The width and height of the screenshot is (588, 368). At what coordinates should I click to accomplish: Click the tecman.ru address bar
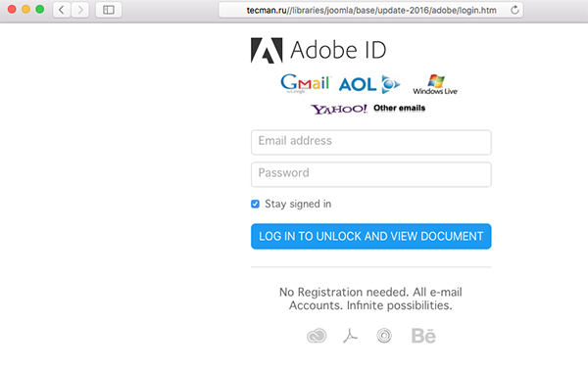tap(370, 10)
